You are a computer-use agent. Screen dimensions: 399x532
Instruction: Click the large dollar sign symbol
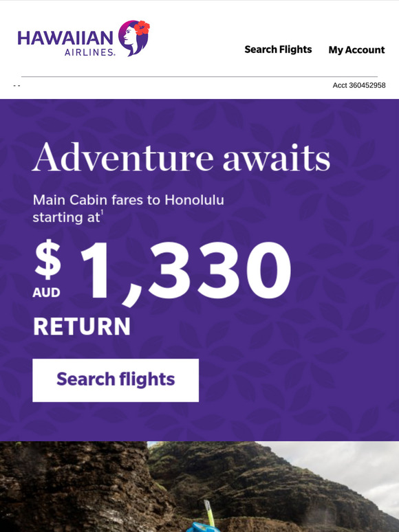[48, 259]
